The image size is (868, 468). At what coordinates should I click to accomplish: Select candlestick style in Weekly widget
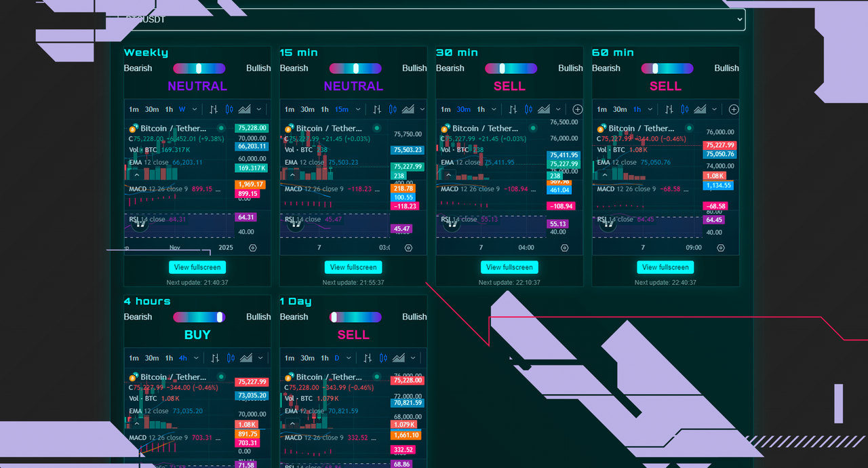[229, 109]
